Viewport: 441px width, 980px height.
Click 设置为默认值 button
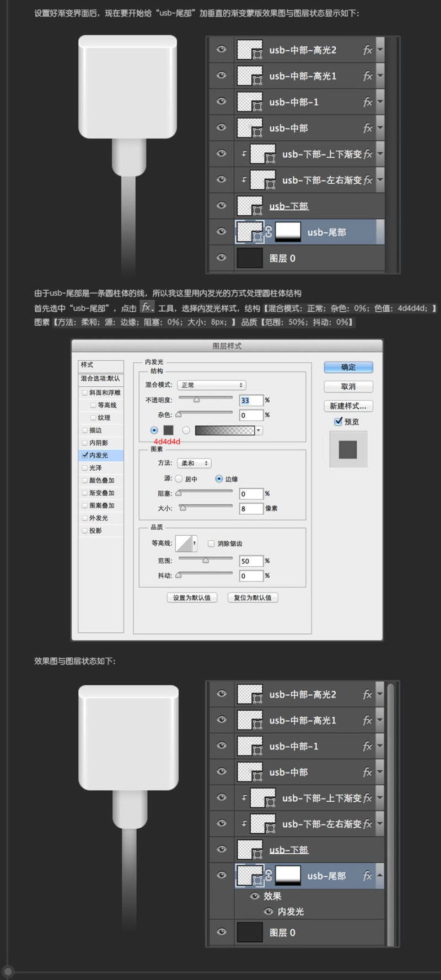coord(192,598)
